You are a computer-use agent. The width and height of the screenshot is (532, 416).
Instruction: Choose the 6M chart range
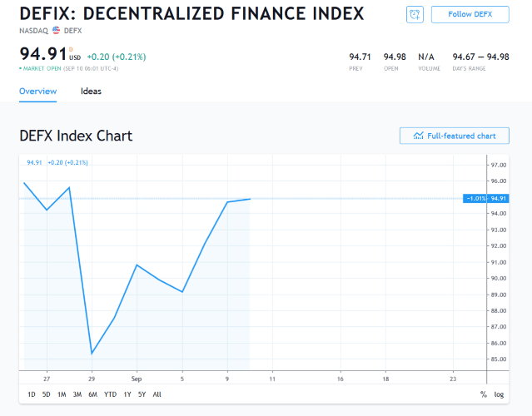[92, 394]
